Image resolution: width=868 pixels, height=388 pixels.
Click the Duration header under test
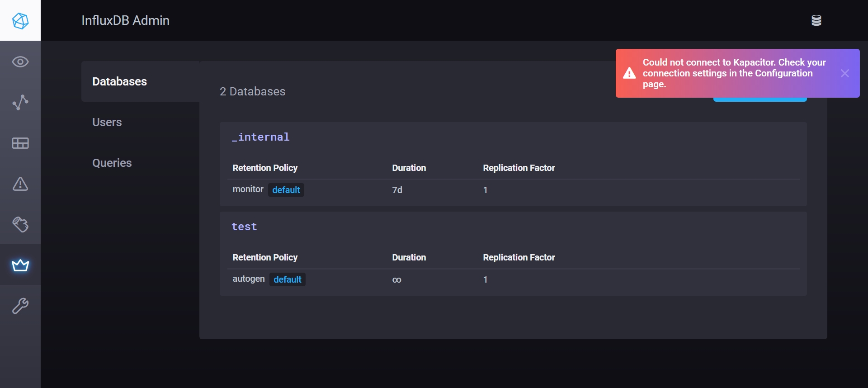pyautogui.click(x=409, y=257)
